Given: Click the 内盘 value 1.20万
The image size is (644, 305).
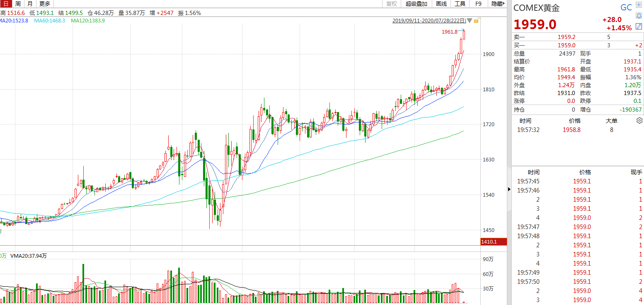Looking at the screenshot, I should [x=633, y=85].
